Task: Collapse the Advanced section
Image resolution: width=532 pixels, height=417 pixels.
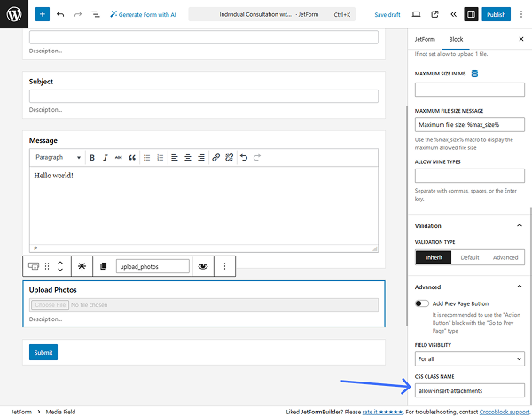Action: point(470,287)
